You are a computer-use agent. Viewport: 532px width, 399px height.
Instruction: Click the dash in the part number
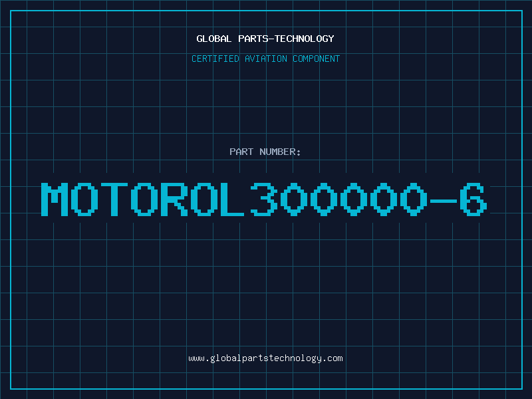coord(443,201)
